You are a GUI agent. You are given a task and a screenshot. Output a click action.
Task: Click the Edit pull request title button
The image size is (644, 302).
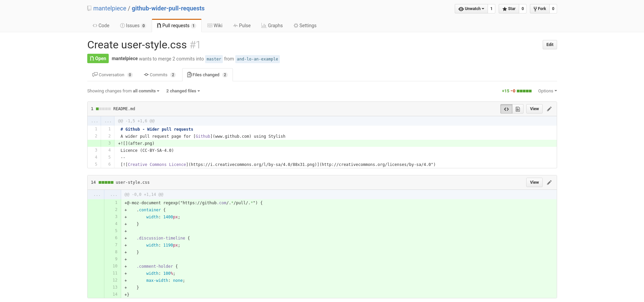(550, 45)
